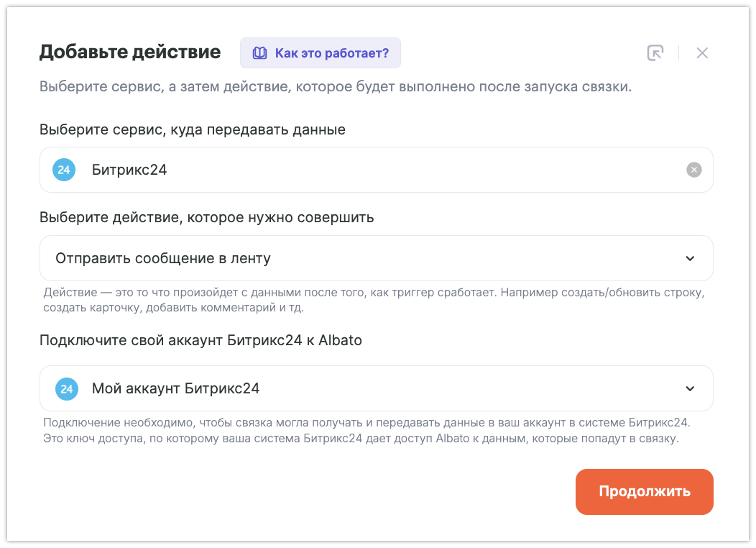756x548 pixels.
Task: Open the 'Мой аккаунт Битрикс24' dropdown
Action: point(359,389)
